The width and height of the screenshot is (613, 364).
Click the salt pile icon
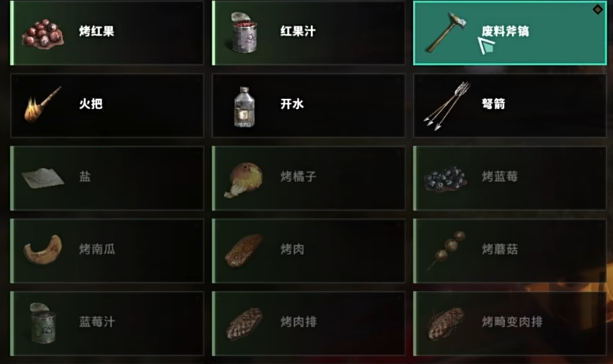pos(42,178)
